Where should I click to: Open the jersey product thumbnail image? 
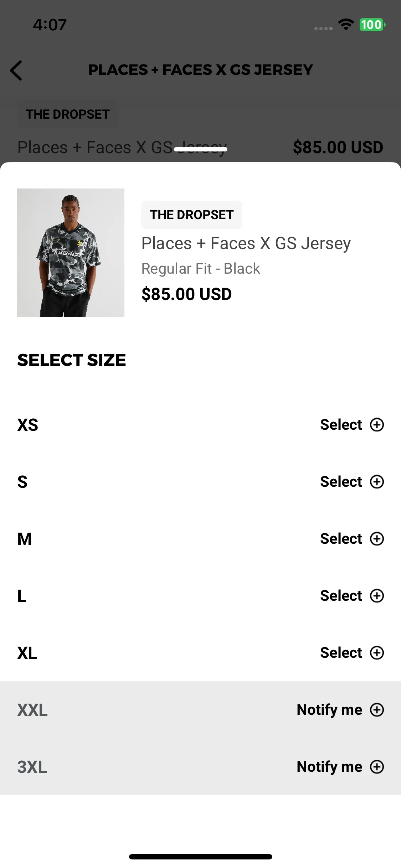[x=71, y=253]
